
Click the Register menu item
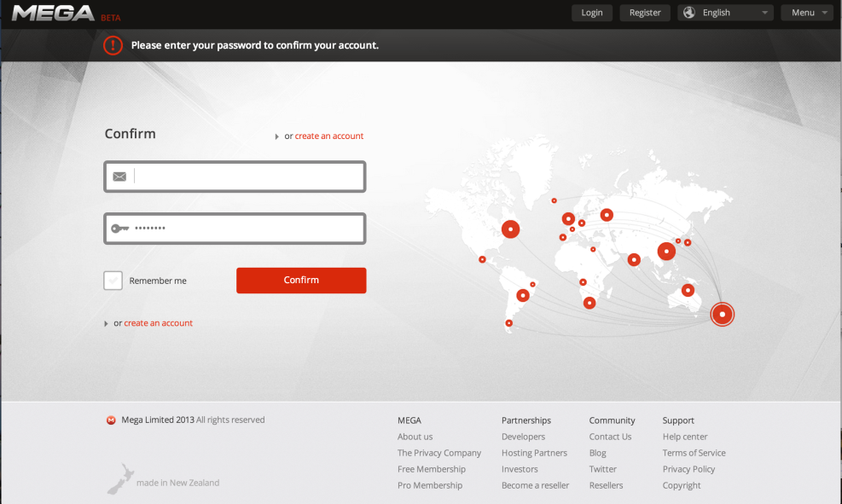[644, 12]
